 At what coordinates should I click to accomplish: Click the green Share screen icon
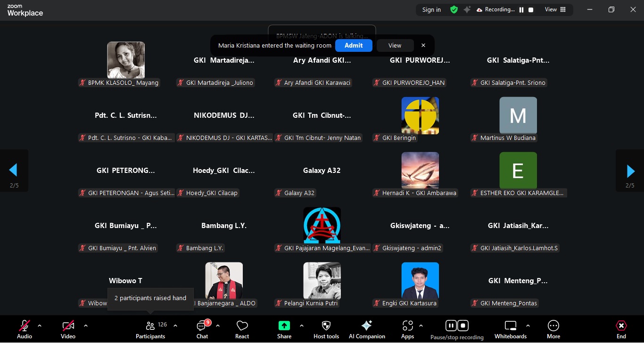pyautogui.click(x=284, y=326)
